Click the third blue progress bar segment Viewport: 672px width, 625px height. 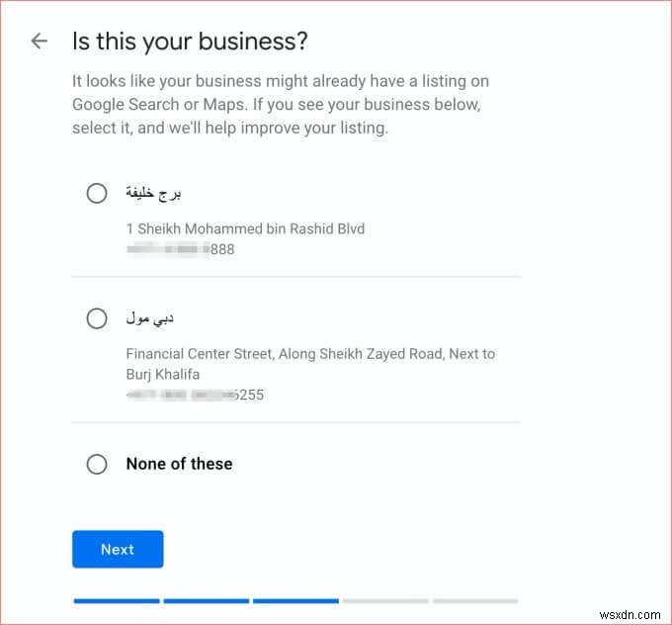[x=295, y=600]
